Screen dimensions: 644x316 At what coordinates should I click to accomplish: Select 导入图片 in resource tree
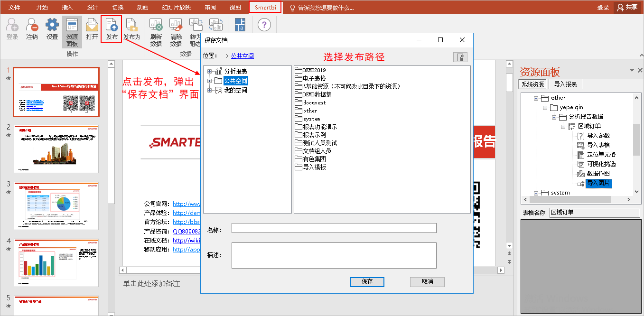pos(599,183)
